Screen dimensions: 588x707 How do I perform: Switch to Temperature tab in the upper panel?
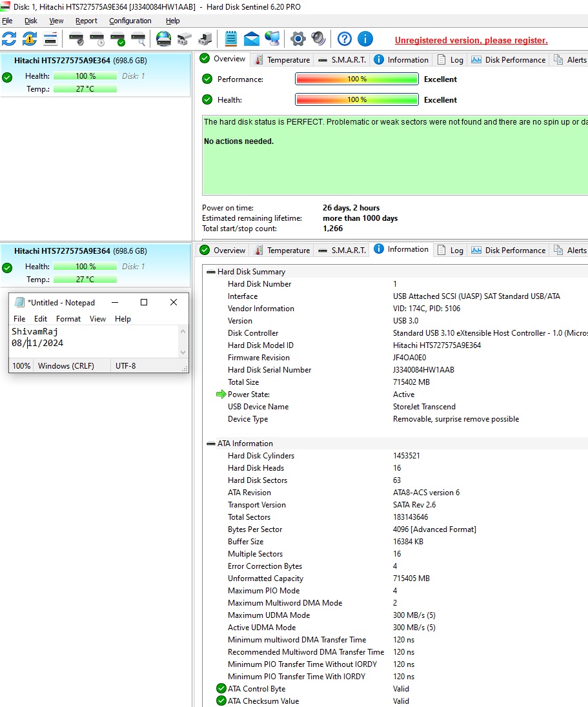click(282, 59)
